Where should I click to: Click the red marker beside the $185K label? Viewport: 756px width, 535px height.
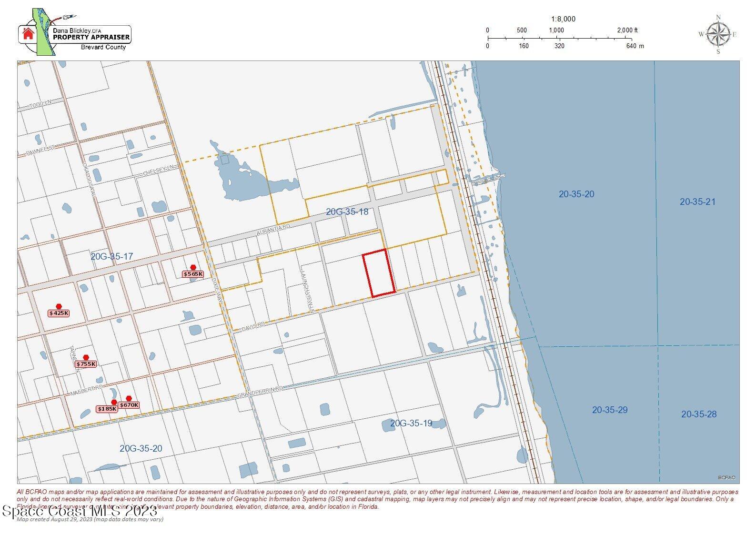pyautogui.click(x=114, y=403)
